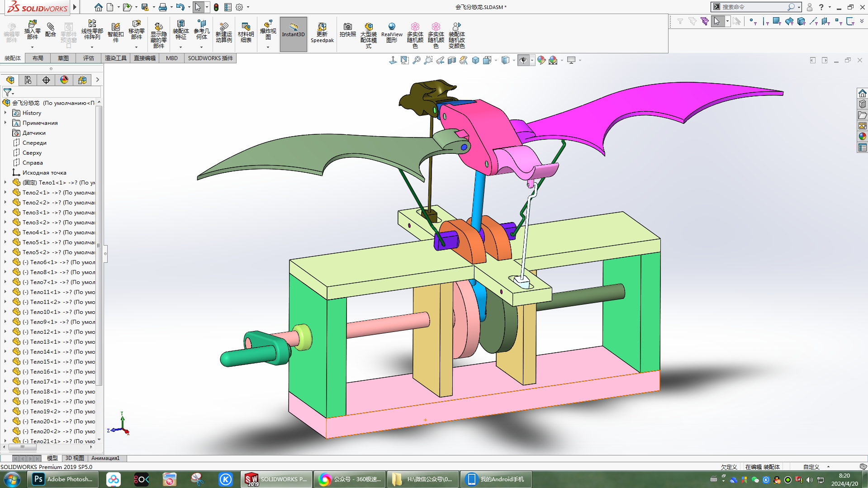
Task: Start a New Motion Study (新建运动算例)
Action: 223,33
